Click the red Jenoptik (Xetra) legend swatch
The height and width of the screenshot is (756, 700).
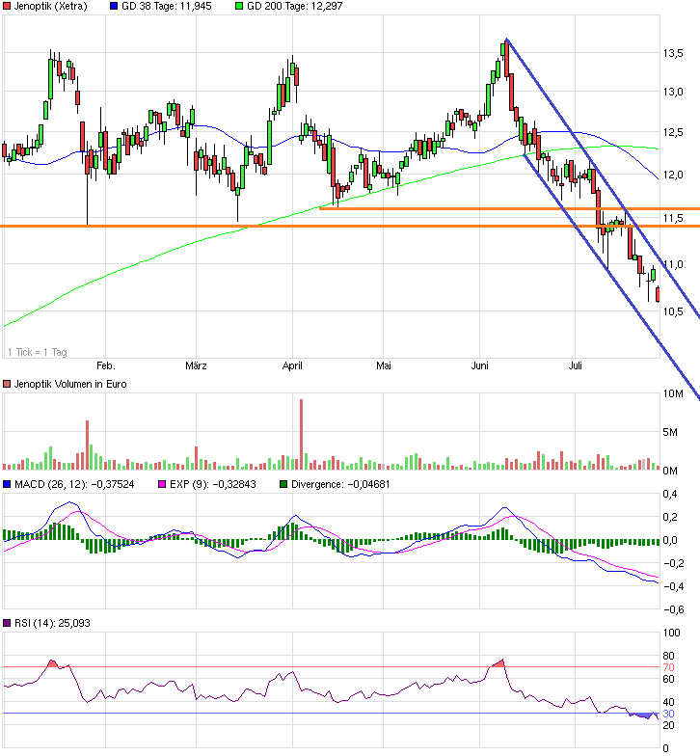pos(8,6)
